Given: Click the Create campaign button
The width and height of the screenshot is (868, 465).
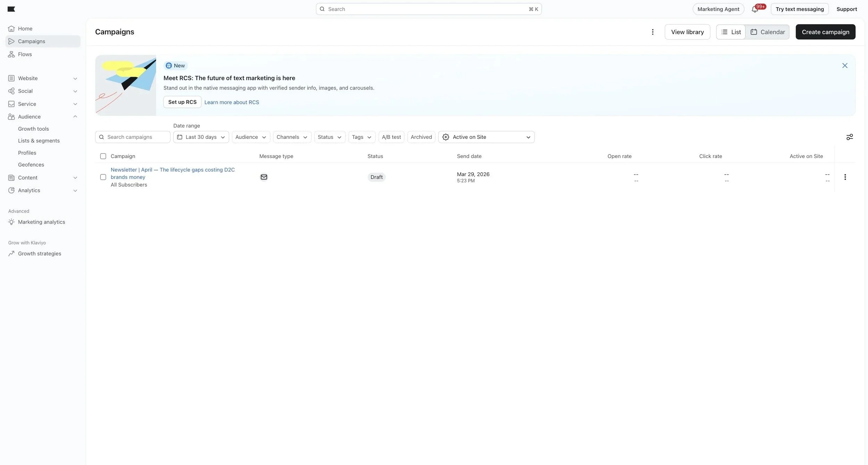Looking at the screenshot, I should [825, 32].
